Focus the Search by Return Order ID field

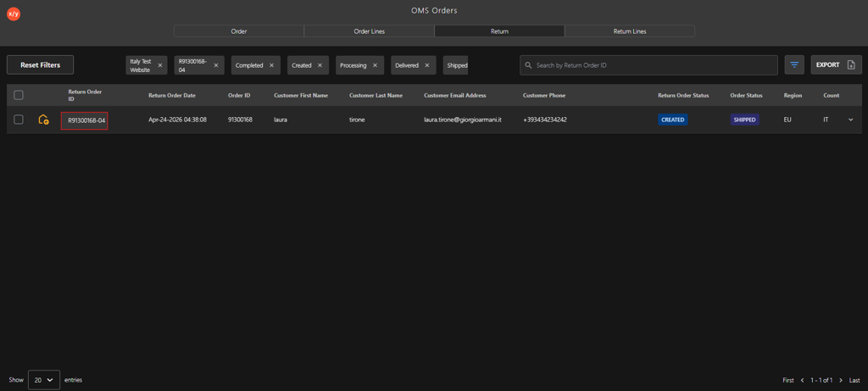(x=648, y=65)
